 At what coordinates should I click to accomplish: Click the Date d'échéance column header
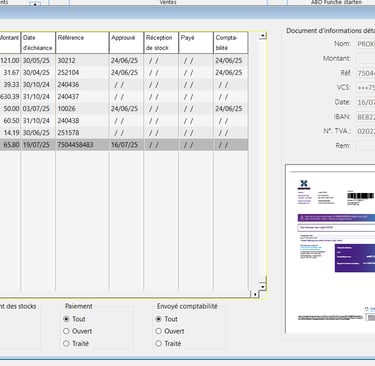coord(38,43)
